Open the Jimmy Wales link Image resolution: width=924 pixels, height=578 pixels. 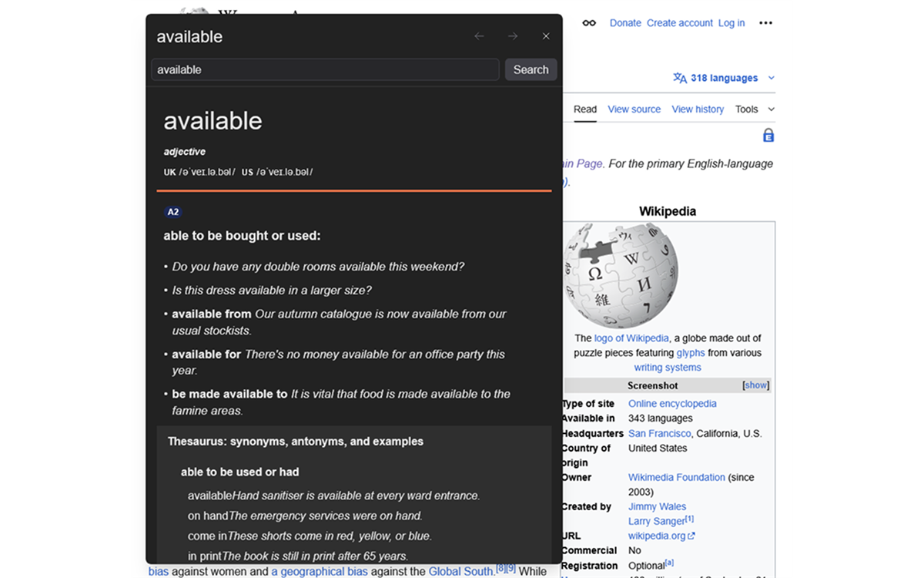(x=657, y=506)
